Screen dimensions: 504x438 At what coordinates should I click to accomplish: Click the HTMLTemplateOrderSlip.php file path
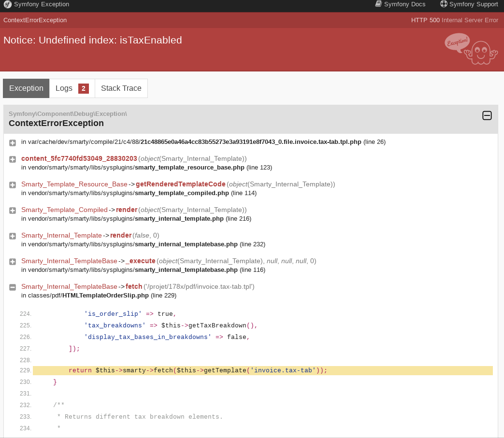click(x=88, y=296)
